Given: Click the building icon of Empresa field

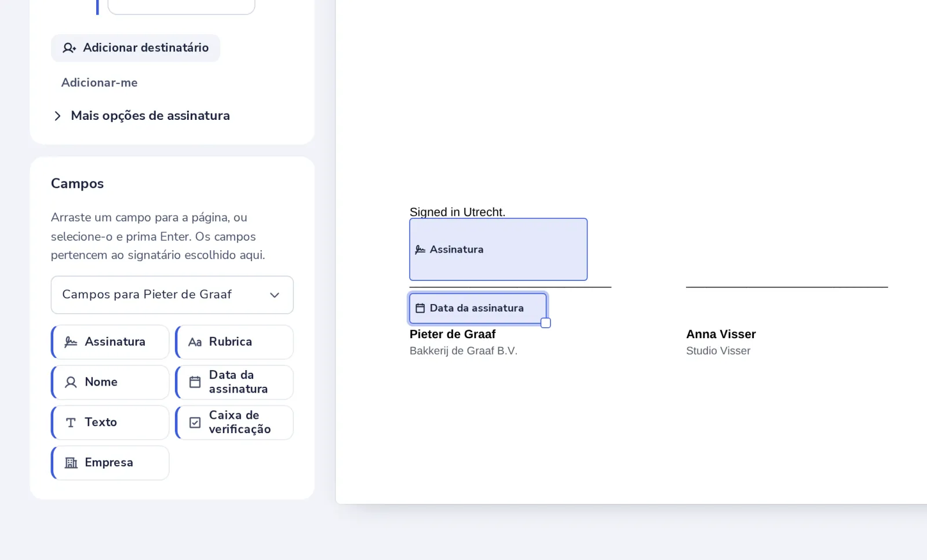Looking at the screenshot, I should tap(71, 463).
